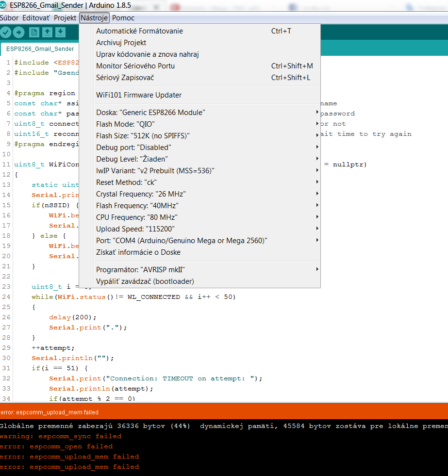Viewport: 448px width, 476px height.
Task: Select Vypáliť zavádzač (bootloader) option
Action: coord(145,281)
